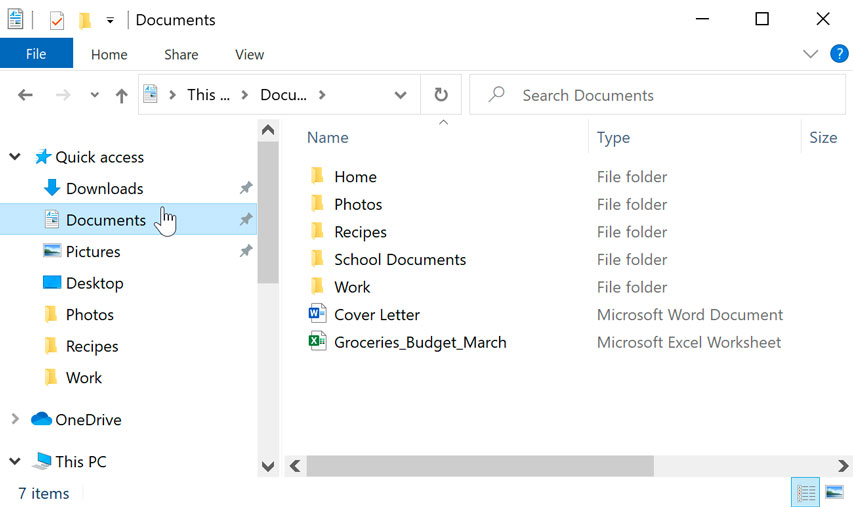Toggle the pin next to Pictures

point(245,251)
